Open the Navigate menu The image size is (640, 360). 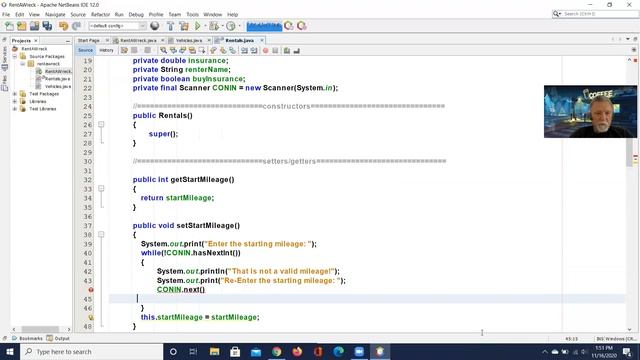click(x=55, y=14)
